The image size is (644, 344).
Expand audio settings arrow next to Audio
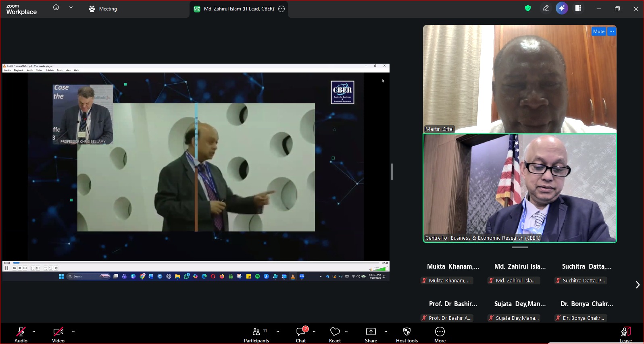(34, 332)
